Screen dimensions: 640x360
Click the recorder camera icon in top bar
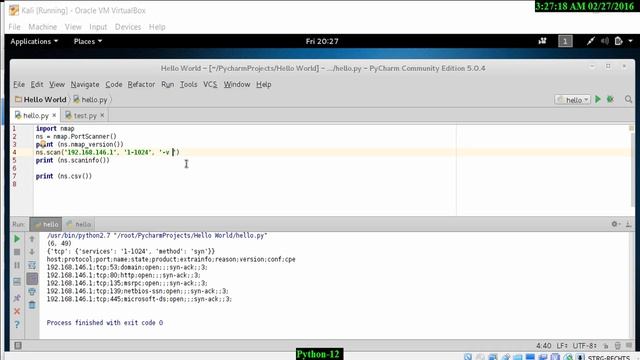click(x=542, y=41)
